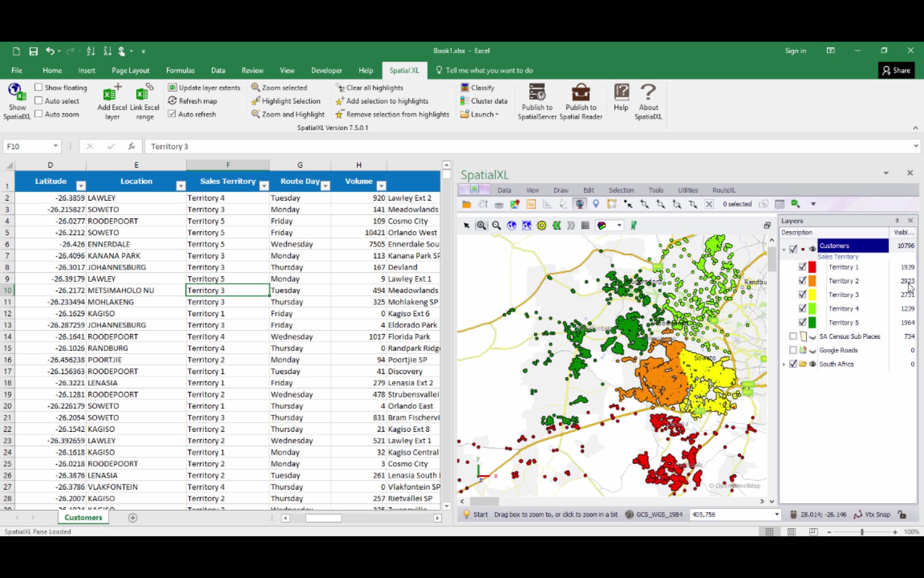Screen dimensions: 924x578
Task: Click Zoom and Highlight button
Action: click(288, 114)
